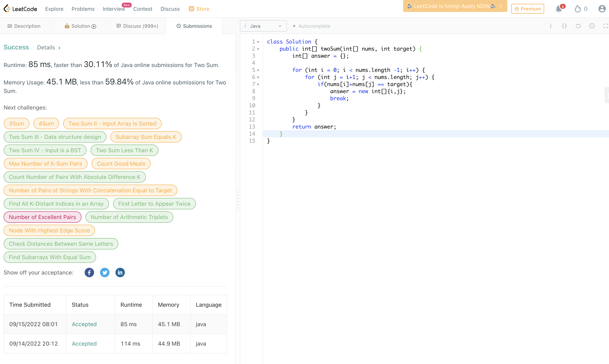Open the Discuss (999+) tab
This screenshot has height=364, width=609.
pyautogui.click(x=137, y=26)
